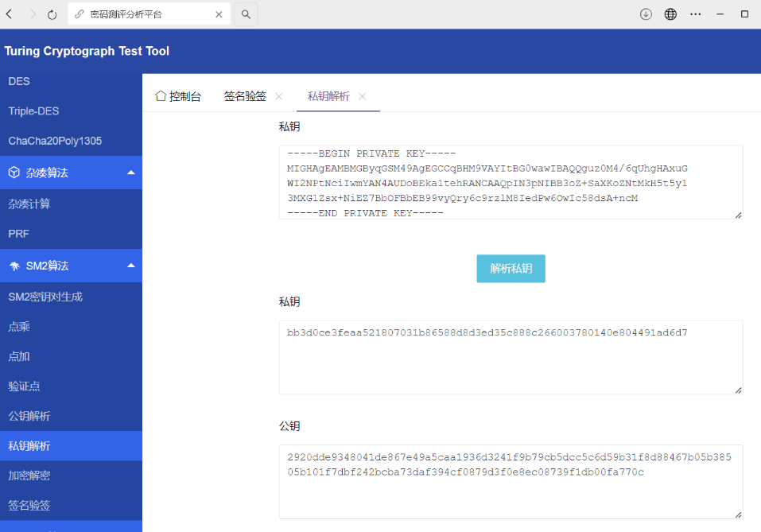Open 公钥解析 in the sidebar
Screen dimensions: 761x532
71,416
